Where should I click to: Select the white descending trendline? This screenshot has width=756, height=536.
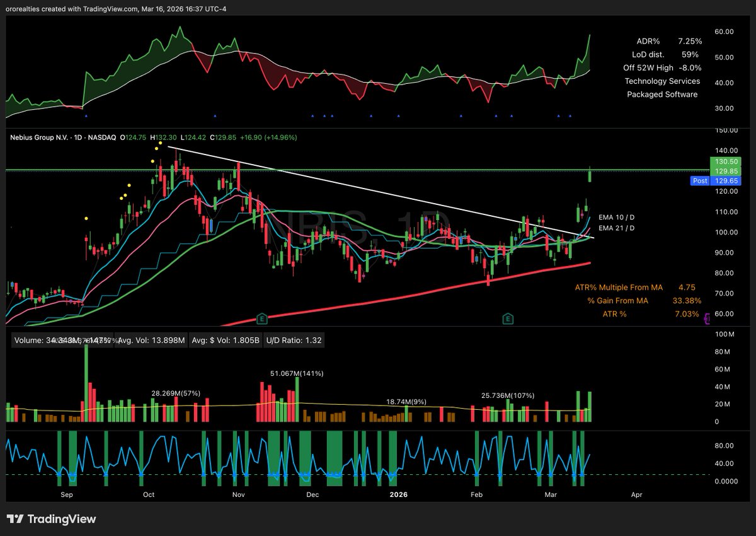pos(381,192)
